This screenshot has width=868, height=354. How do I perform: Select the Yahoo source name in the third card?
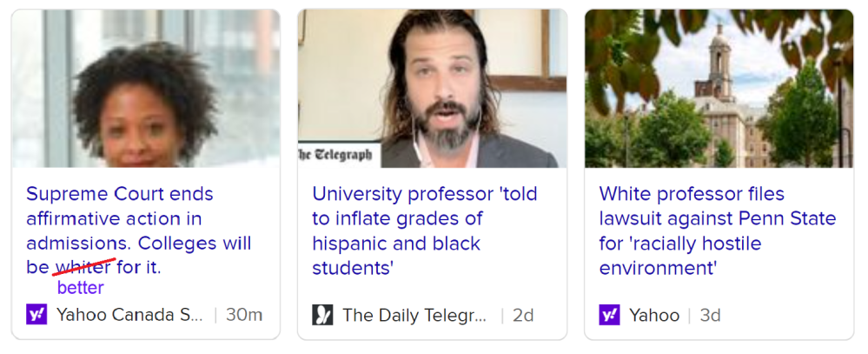(654, 315)
